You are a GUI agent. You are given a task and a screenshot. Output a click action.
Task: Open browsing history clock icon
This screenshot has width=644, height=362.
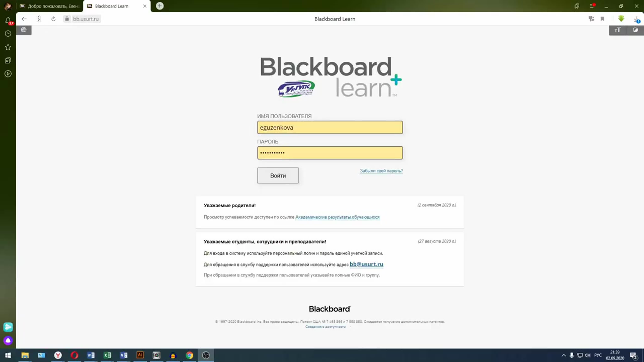[8, 33]
